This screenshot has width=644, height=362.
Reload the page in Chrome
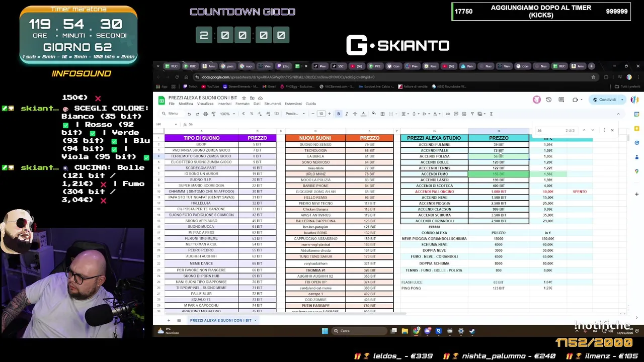pyautogui.click(x=177, y=77)
